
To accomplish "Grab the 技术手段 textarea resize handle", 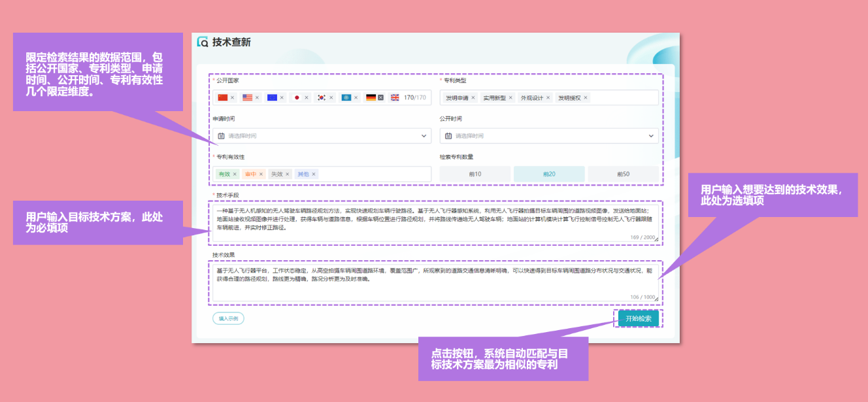I will (x=656, y=239).
